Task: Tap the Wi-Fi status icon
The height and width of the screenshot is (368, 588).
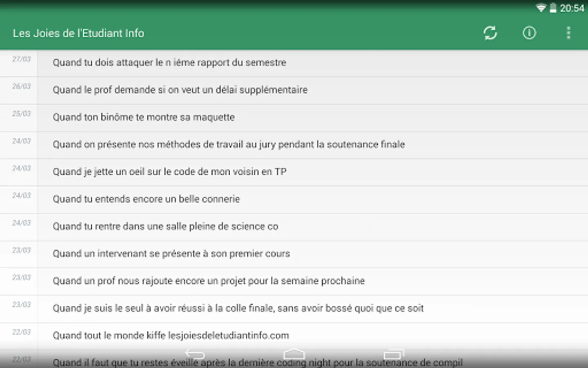Action: click(541, 8)
